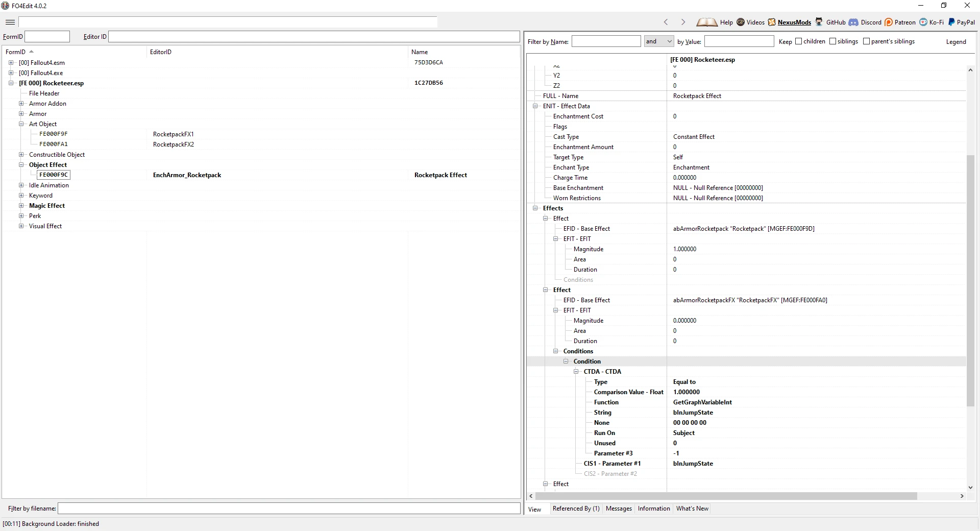Screen dimensions: 980x531
Task: Click the scroll down arrow of record view
Action: [x=970, y=488]
